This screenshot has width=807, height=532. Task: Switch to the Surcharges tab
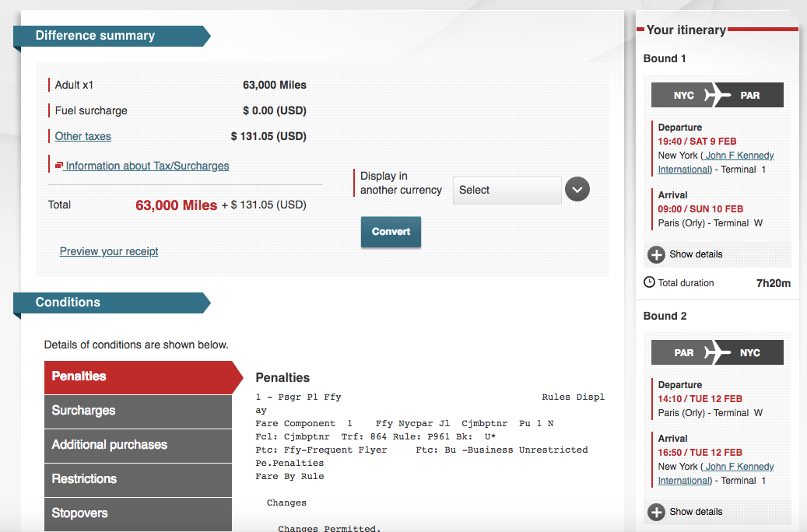pos(138,411)
